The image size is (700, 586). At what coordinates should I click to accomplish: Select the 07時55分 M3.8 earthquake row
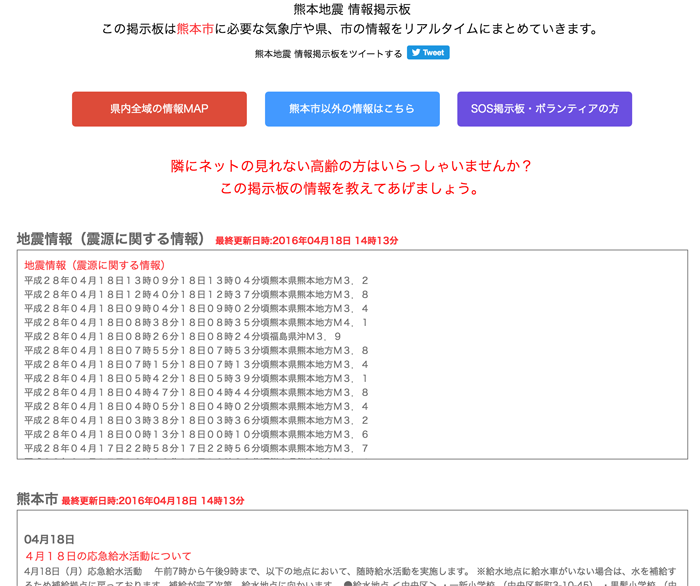(x=196, y=350)
